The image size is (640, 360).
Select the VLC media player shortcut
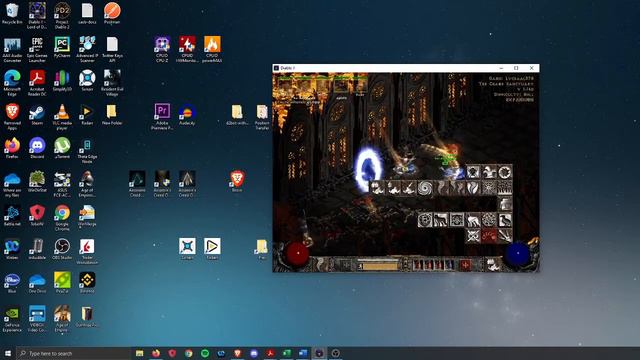[62, 117]
